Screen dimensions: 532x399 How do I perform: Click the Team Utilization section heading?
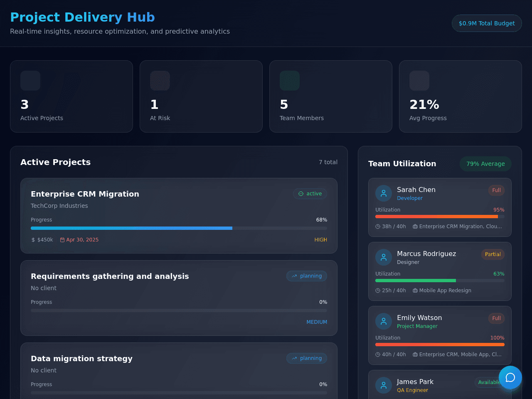(402, 164)
